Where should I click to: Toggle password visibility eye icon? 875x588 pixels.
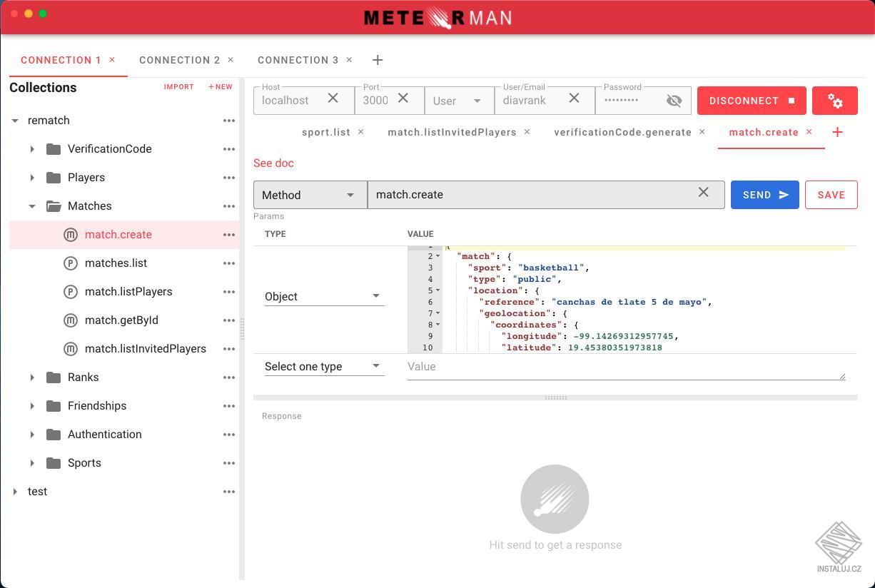(674, 101)
